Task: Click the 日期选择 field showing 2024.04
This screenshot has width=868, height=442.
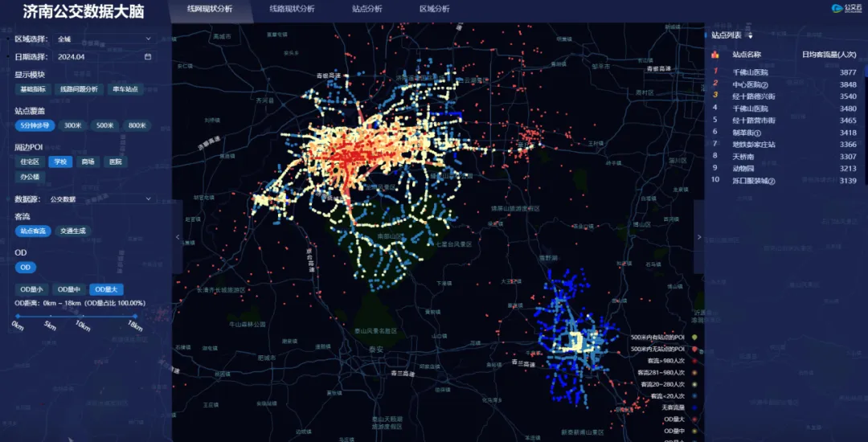Action: 104,56
